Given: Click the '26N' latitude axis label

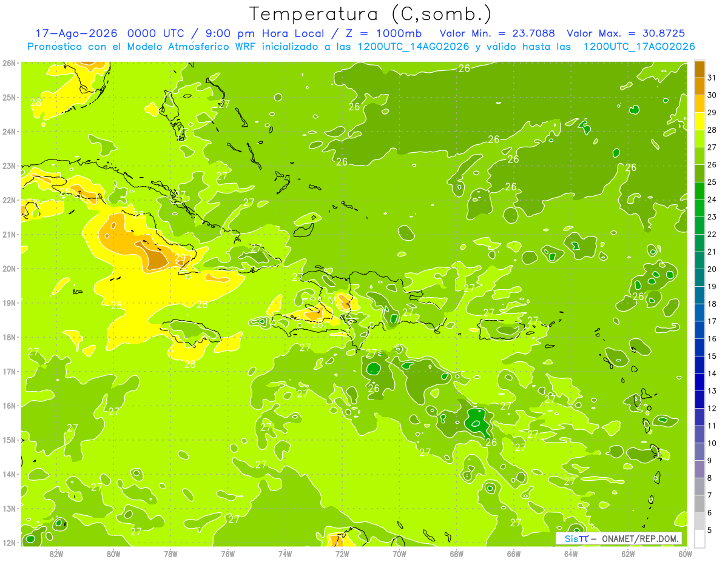Looking at the screenshot, I should (x=9, y=63).
